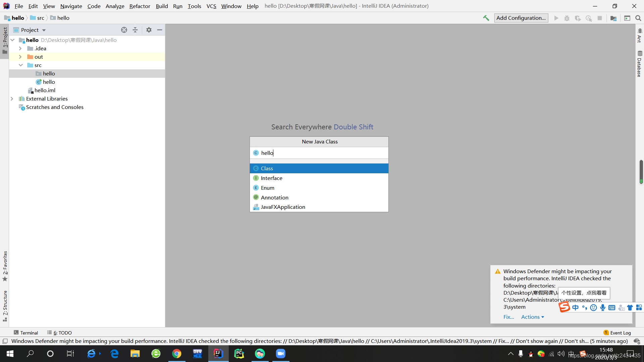Viewport: 644px width, 362px height.
Task: Click the Debug bug icon in toolbar
Action: pos(567,18)
